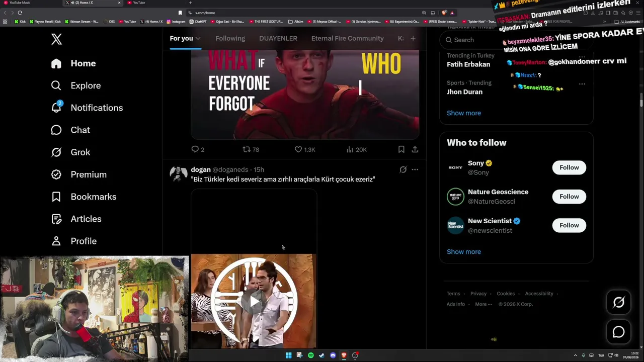Close the Home / X browser tab
The width and height of the screenshot is (644, 362).
pyautogui.click(x=119, y=3)
